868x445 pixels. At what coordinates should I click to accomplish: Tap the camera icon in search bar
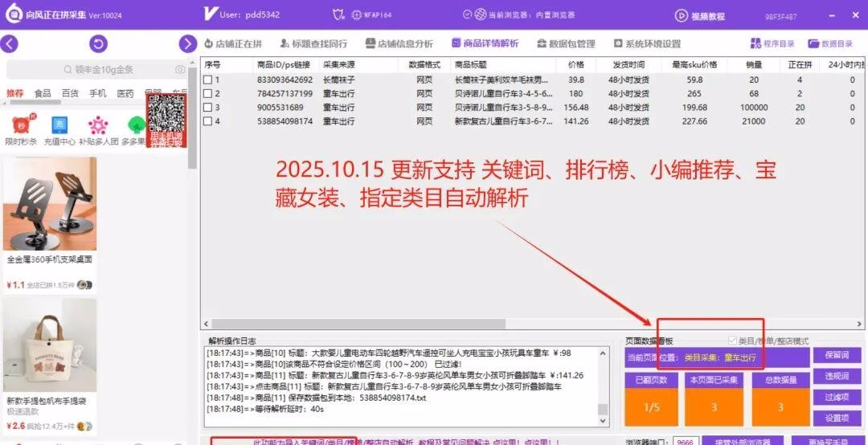(x=180, y=70)
